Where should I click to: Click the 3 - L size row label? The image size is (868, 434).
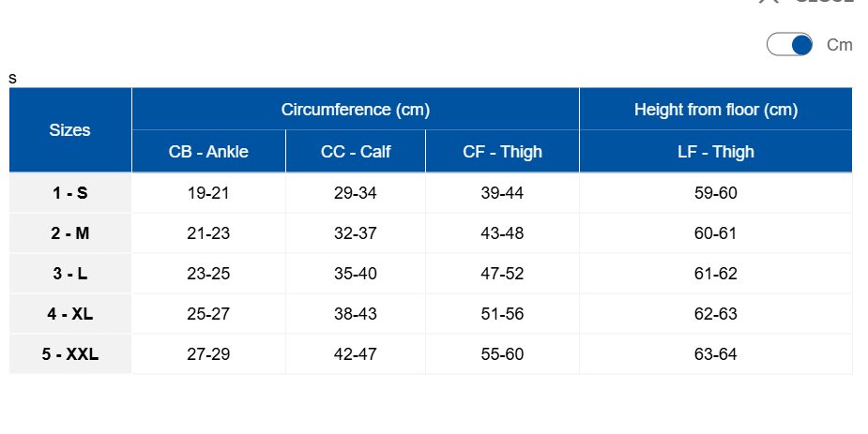pyautogui.click(x=69, y=274)
